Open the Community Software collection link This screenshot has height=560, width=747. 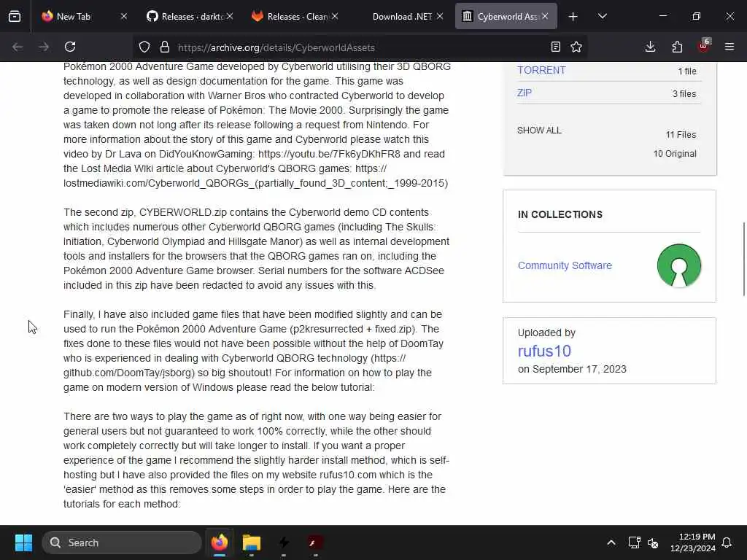pyautogui.click(x=565, y=265)
